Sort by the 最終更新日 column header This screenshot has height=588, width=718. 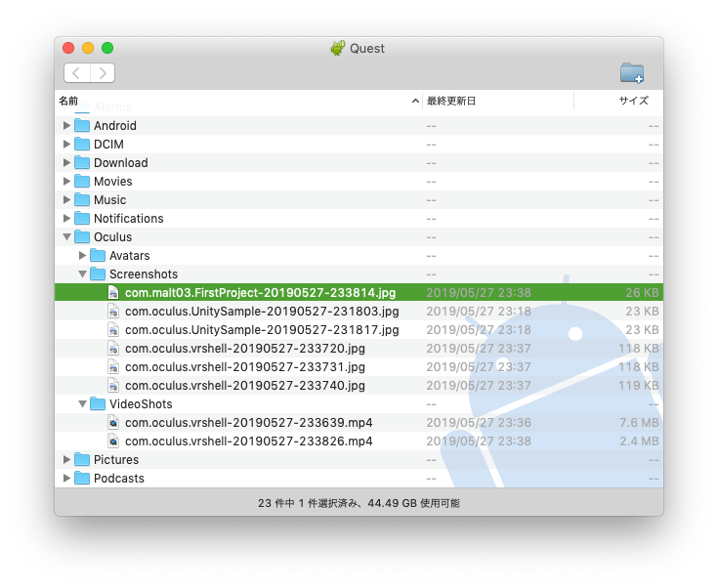click(x=451, y=101)
